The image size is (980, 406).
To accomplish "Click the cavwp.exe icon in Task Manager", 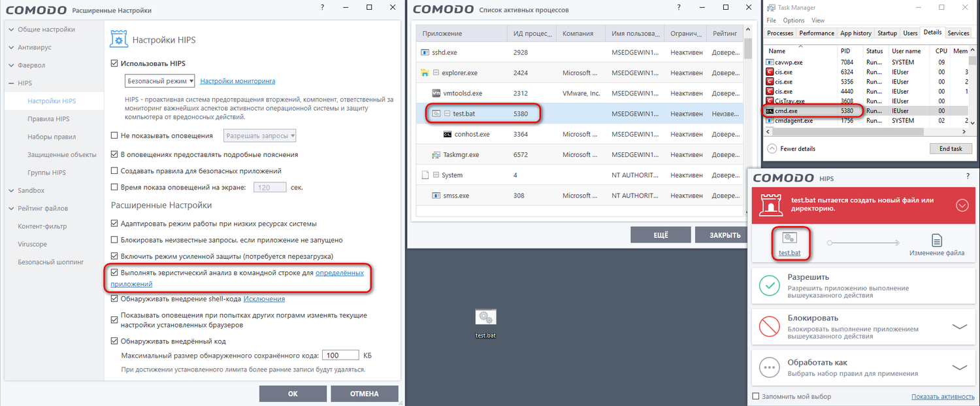I will (x=770, y=62).
